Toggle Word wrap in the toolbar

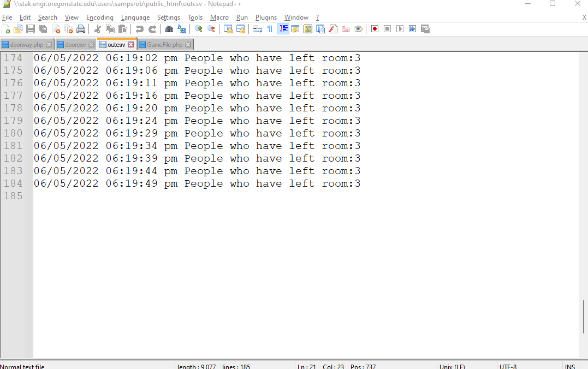(x=257, y=29)
